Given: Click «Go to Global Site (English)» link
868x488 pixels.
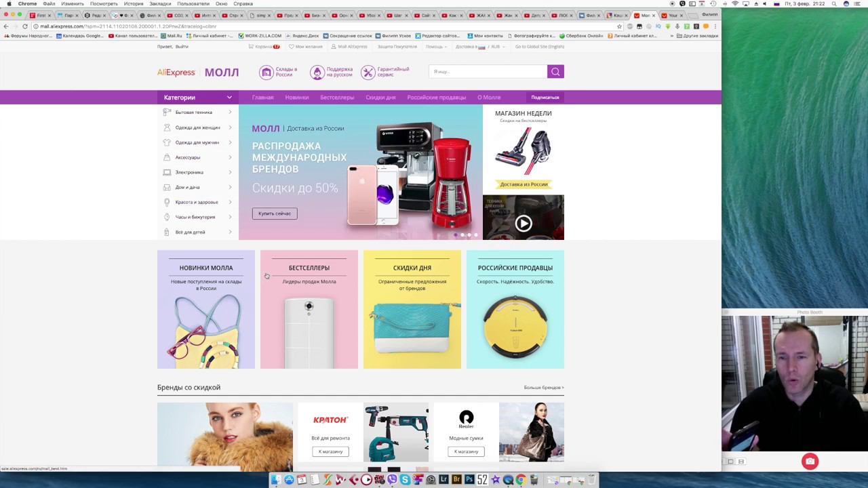Looking at the screenshot, I should (x=540, y=47).
